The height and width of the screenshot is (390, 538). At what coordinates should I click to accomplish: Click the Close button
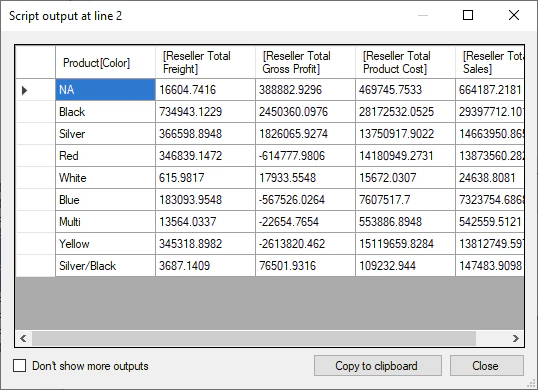487,366
